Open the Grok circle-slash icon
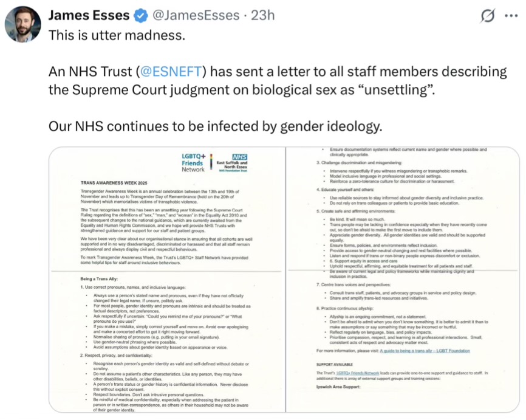Screen dimensions: 526x420 [x=487, y=16]
